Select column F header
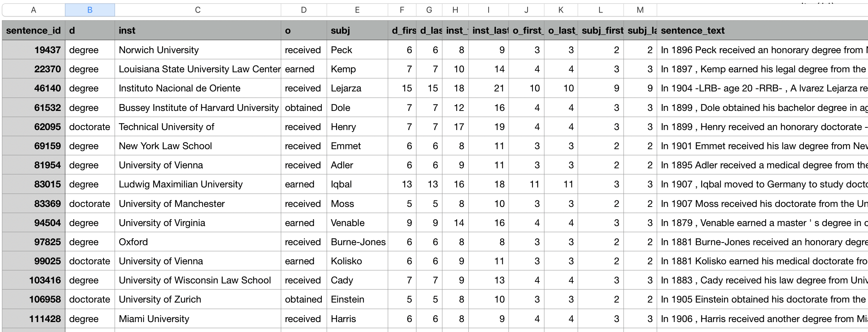Viewport: 868px width, 332px height. click(402, 10)
